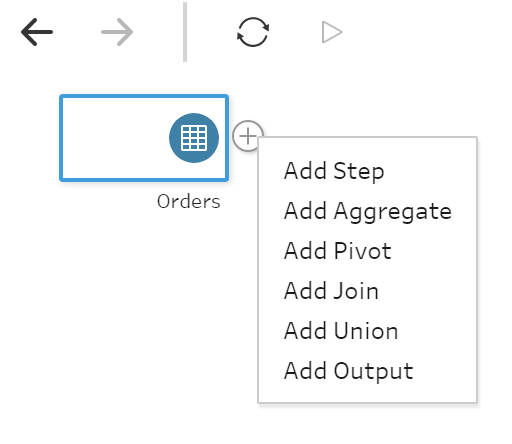Click blank canvas left of Orders step

click(x=29, y=138)
